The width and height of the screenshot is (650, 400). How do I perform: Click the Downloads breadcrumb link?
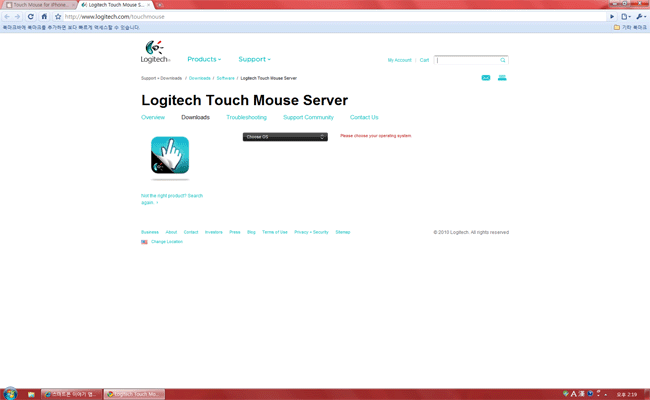(199, 78)
